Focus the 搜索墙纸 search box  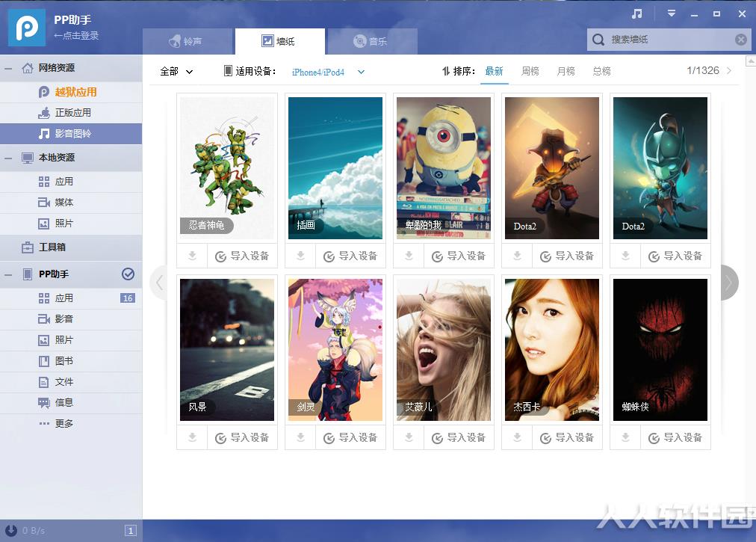(x=669, y=40)
